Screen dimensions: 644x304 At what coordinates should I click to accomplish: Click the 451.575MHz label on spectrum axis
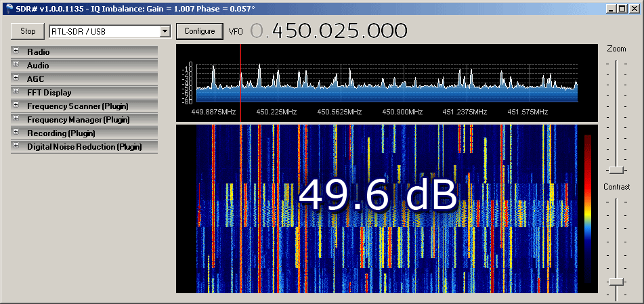528,112
